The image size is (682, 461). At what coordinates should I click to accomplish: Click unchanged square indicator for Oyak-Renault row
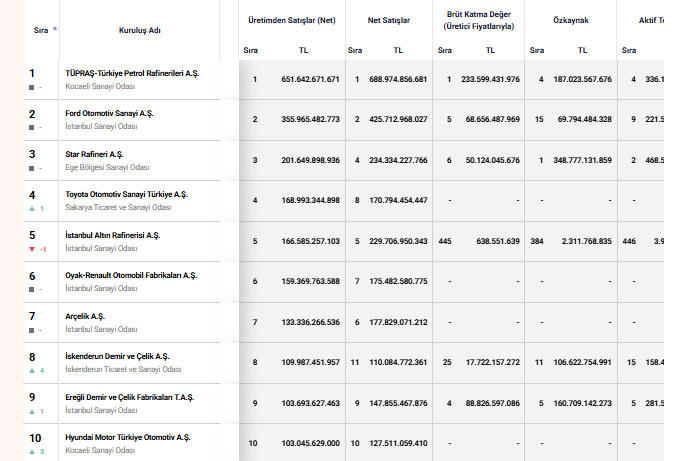(x=31, y=289)
